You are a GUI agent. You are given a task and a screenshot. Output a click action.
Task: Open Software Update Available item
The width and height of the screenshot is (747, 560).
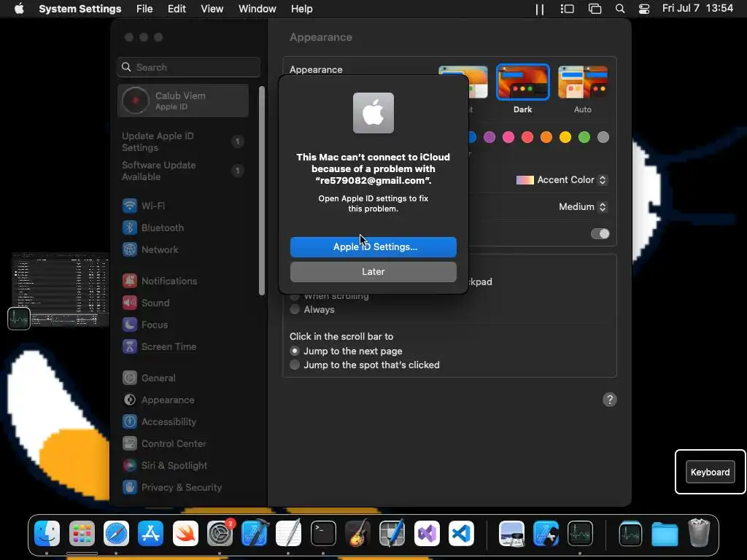click(183, 171)
